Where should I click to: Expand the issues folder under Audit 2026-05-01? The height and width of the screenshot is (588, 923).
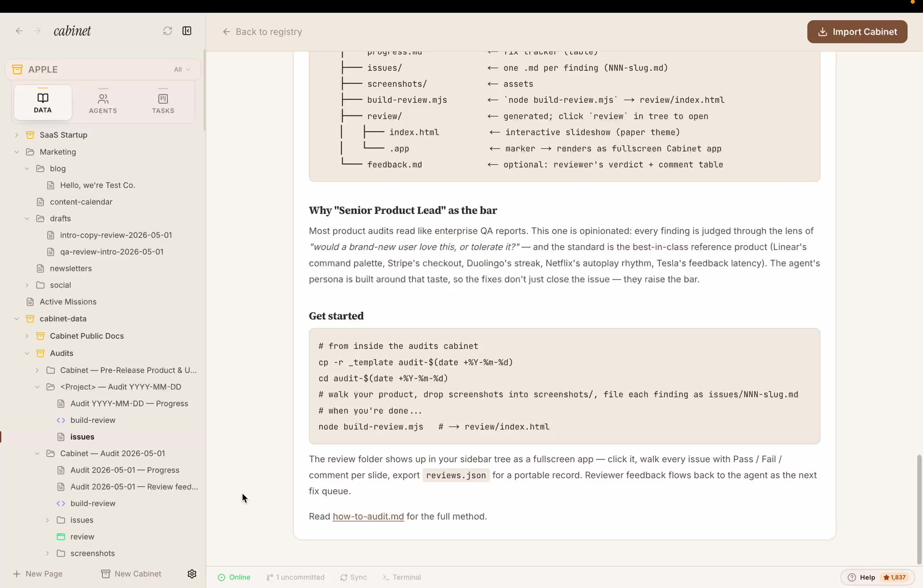pos(47,520)
